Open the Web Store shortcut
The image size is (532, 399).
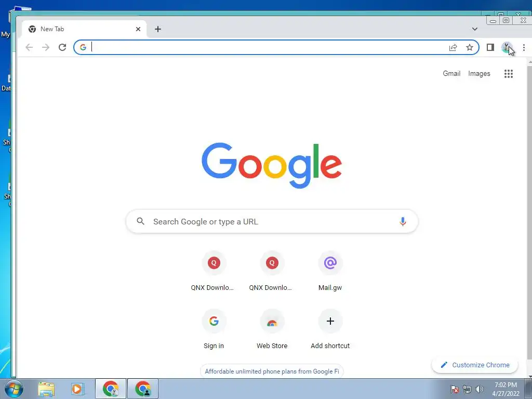click(x=272, y=329)
